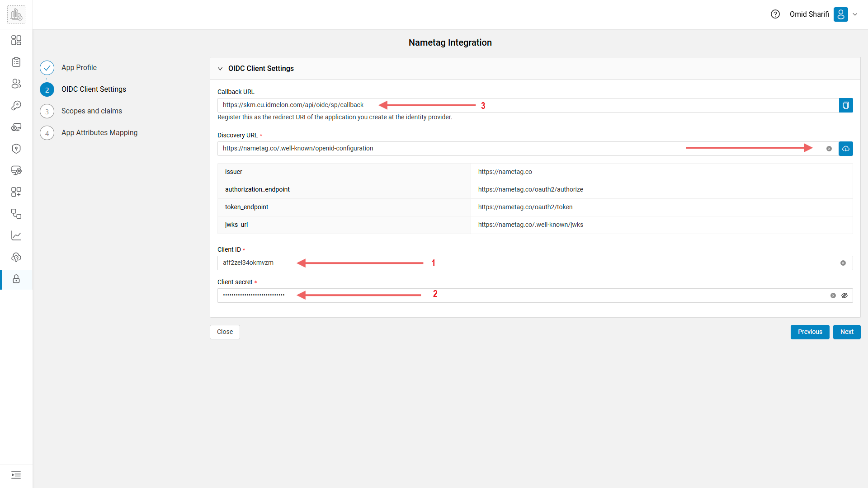Toggle client secret visibility eye icon
This screenshot has width=868, height=488.
click(x=844, y=296)
